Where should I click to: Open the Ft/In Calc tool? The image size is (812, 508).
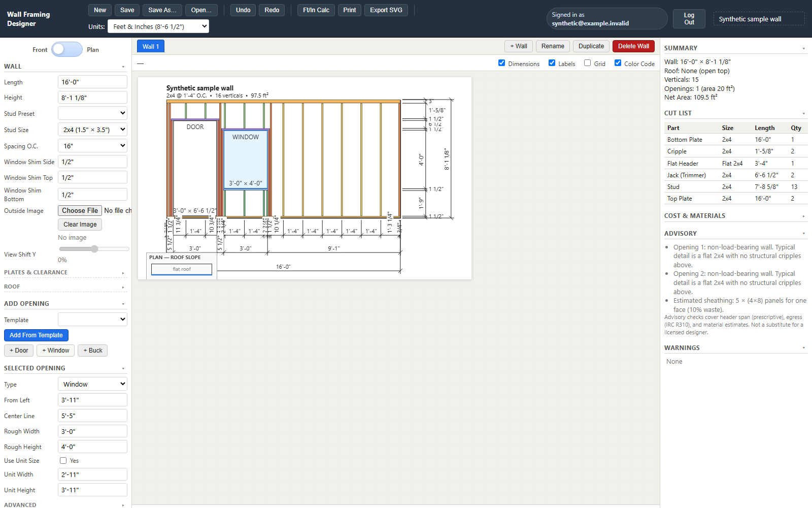click(316, 10)
